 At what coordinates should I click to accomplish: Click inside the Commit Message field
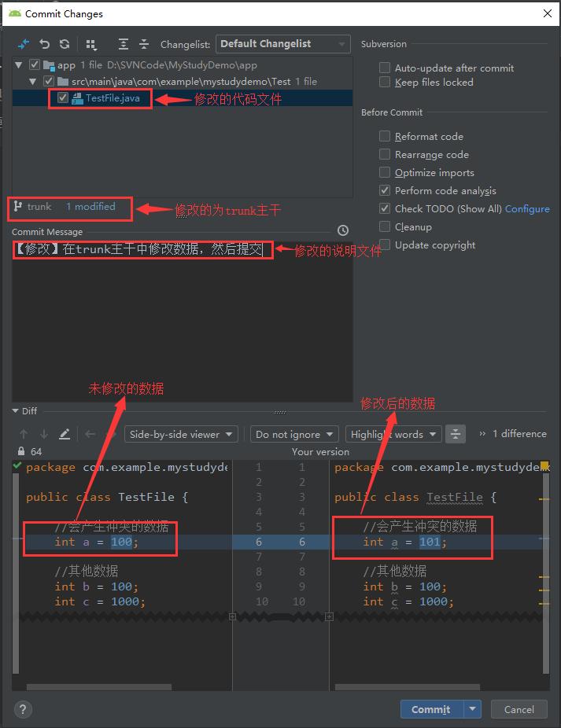[183, 322]
